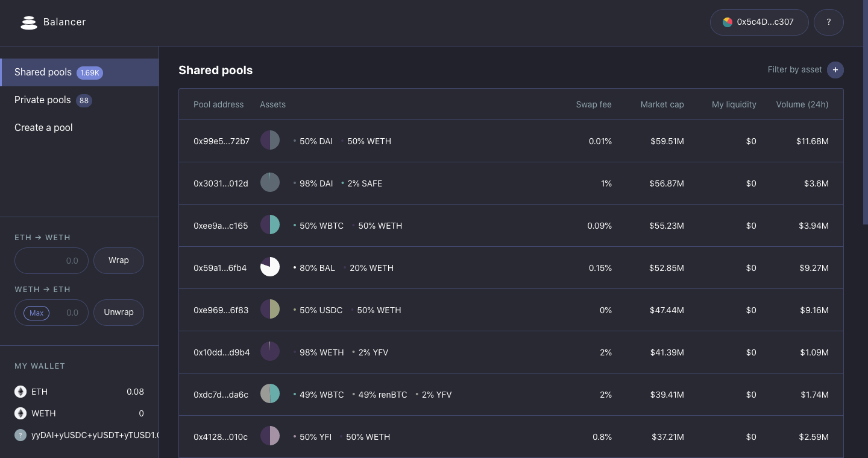Open the wallet account avatar icon
Screen dimensions: 868x458
pos(728,22)
